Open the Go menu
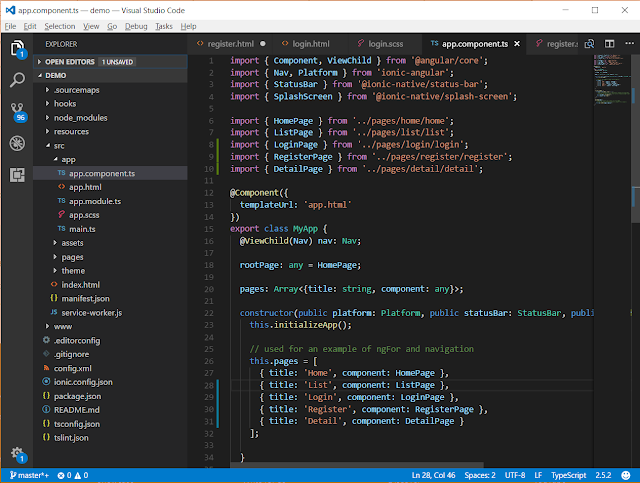 point(112,26)
